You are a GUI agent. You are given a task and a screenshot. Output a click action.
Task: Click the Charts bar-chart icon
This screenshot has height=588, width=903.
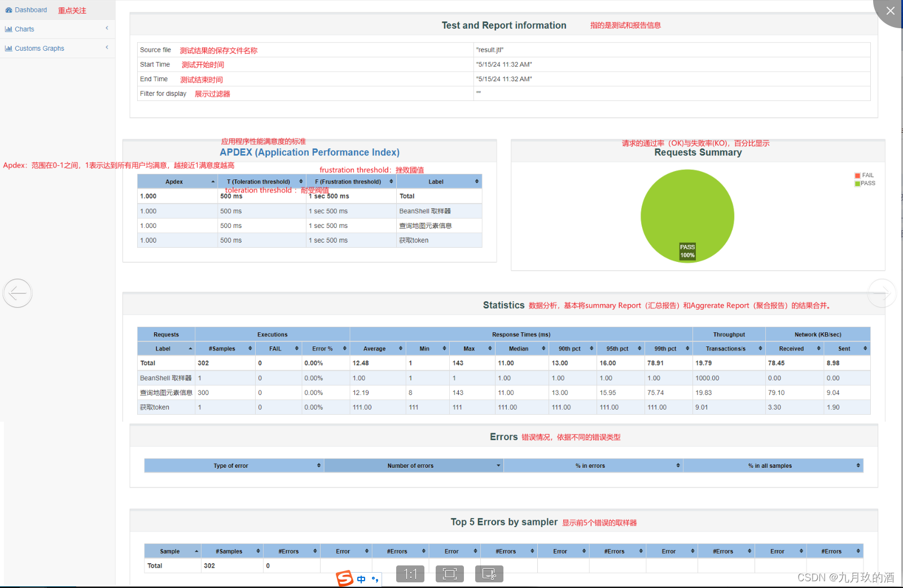tap(8, 29)
